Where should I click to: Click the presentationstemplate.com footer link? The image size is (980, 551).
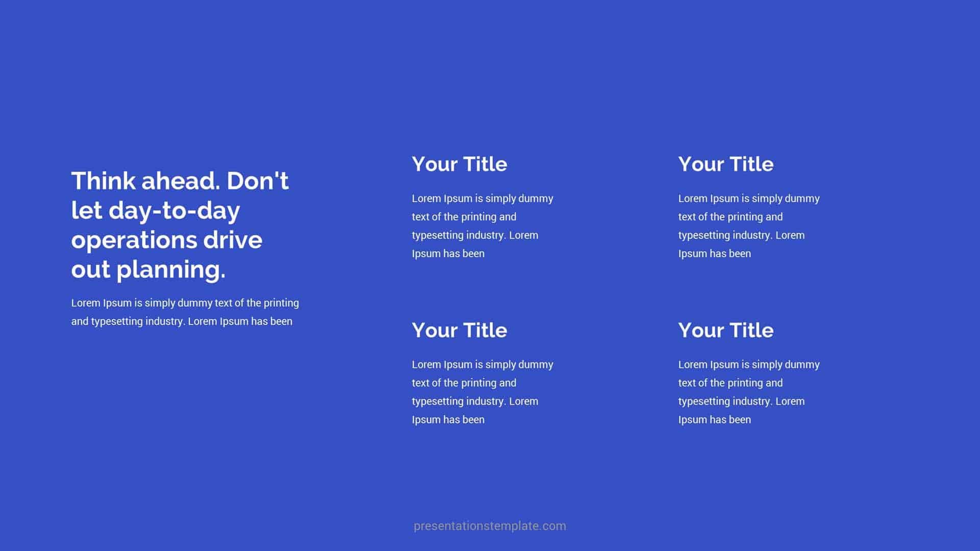[x=489, y=526]
